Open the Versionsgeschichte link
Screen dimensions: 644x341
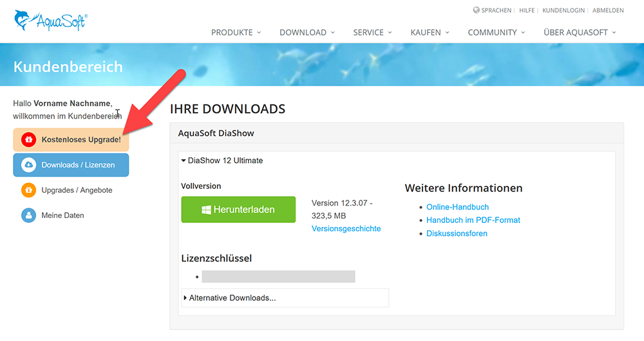tap(346, 229)
